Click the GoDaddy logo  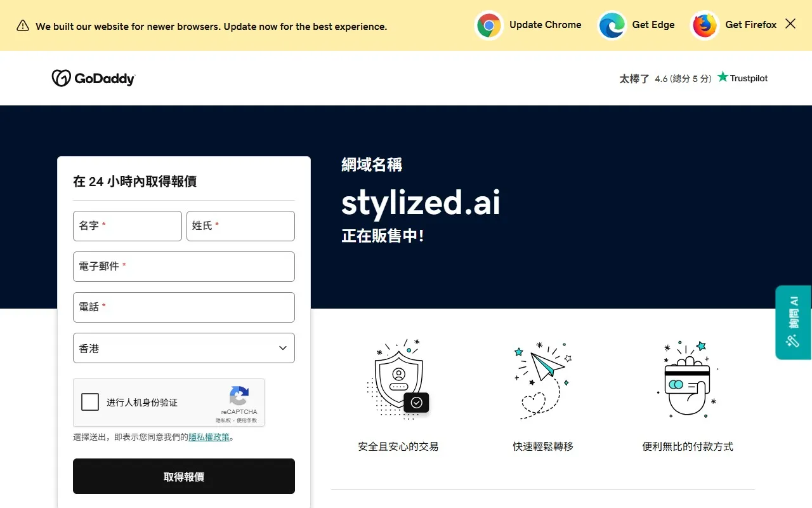click(x=93, y=77)
